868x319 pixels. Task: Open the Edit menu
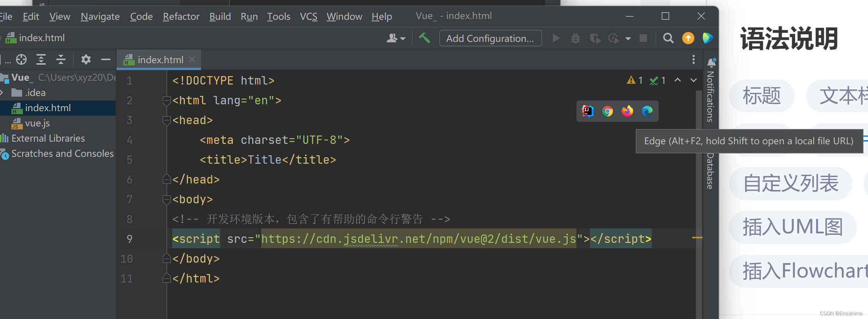click(31, 16)
